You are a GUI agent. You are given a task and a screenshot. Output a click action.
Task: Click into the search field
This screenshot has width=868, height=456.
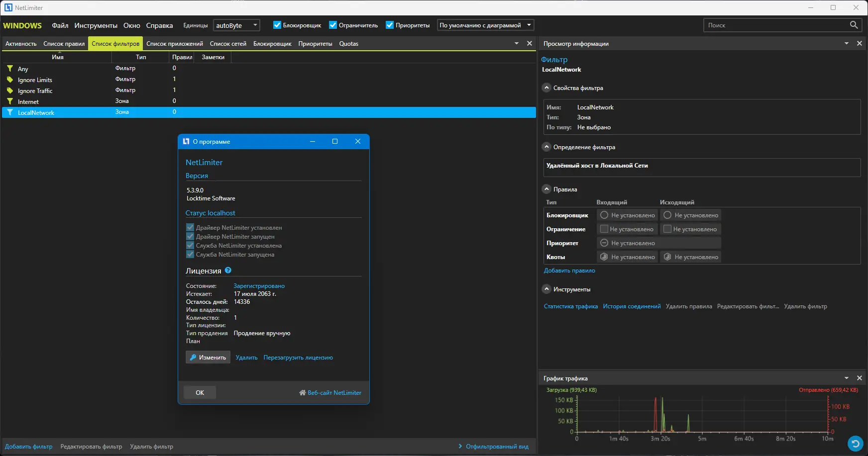click(x=776, y=25)
